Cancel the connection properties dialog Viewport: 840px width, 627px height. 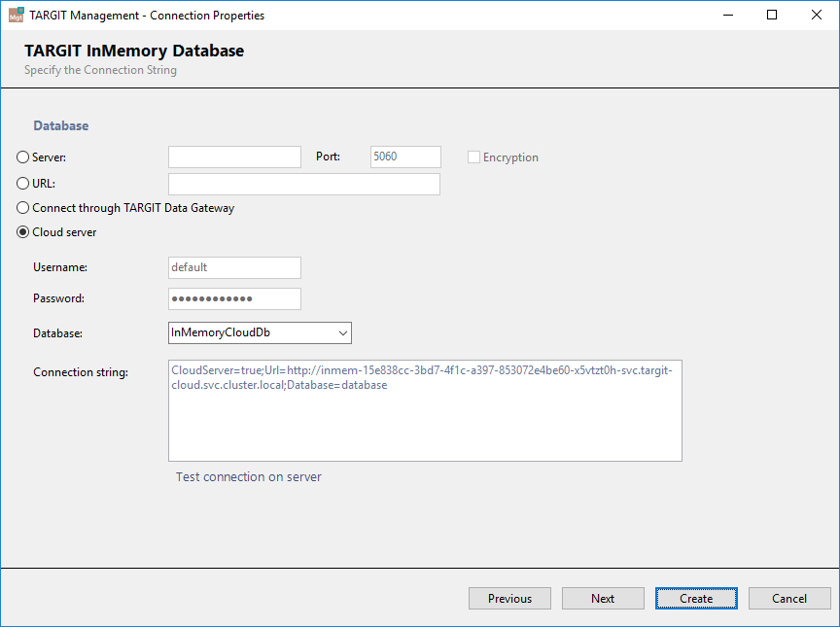pyautogui.click(x=789, y=598)
